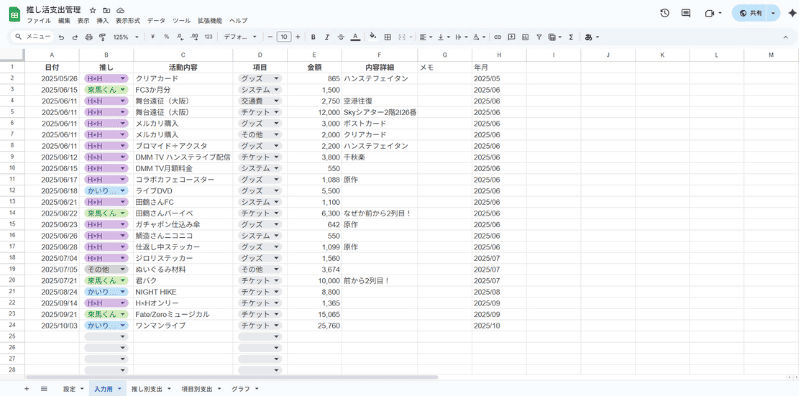799x396 pixels.
Task: Increase decimal places
Action: (x=194, y=37)
